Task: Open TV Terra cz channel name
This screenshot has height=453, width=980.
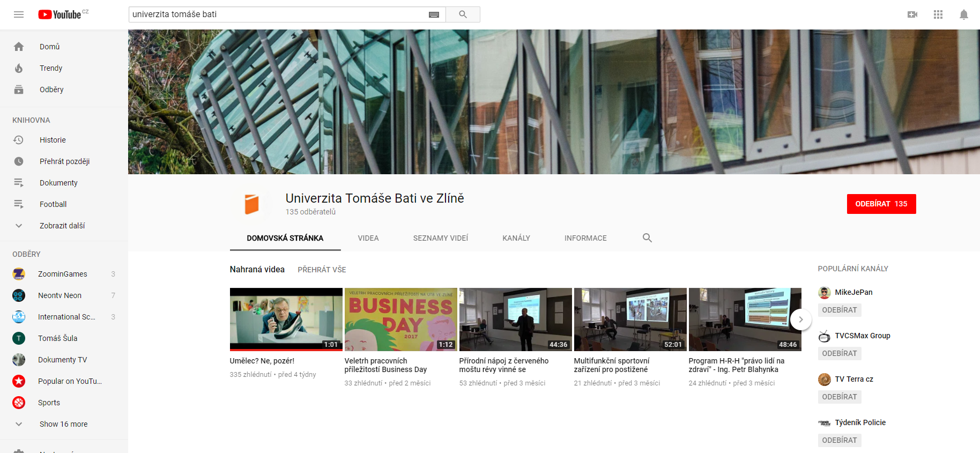Action: [854, 379]
